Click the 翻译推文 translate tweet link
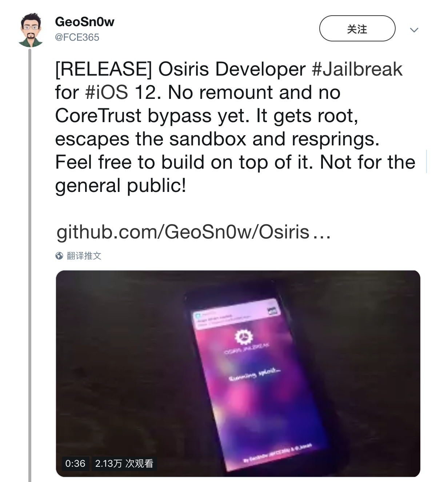Image resolution: width=448 pixels, height=482 pixels. tap(84, 256)
